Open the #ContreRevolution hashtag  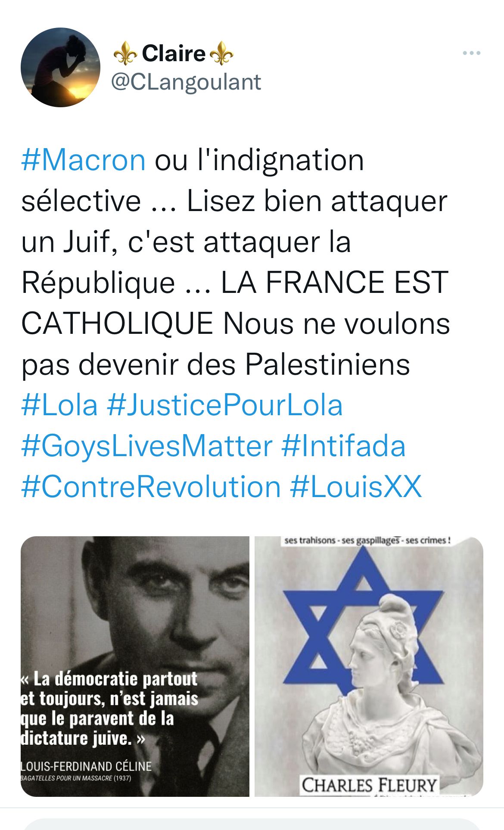pos(151,487)
